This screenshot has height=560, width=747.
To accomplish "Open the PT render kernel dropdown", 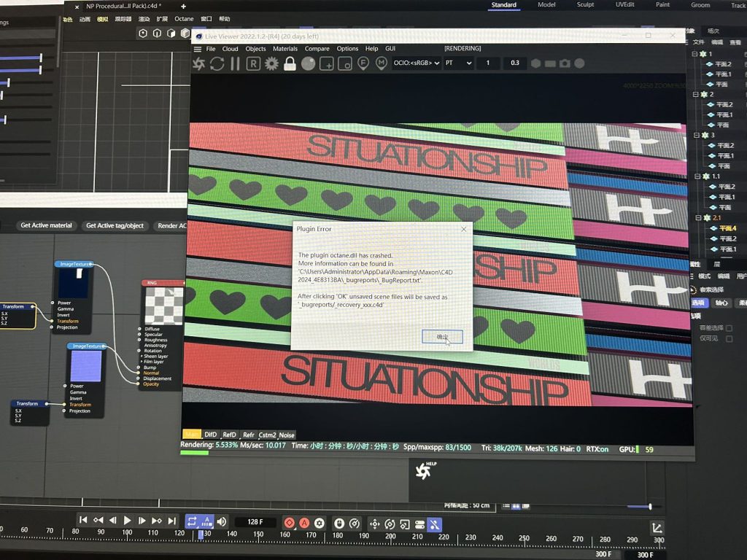I will pyautogui.click(x=458, y=63).
